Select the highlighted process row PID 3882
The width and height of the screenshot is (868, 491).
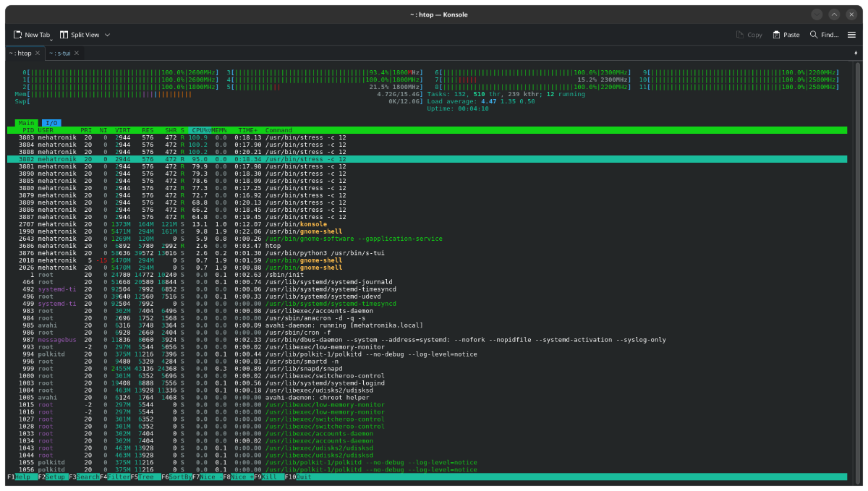(x=427, y=159)
